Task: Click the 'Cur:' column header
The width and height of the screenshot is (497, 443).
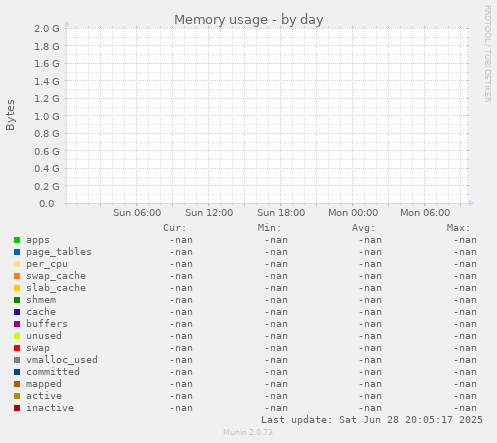Action: click(x=175, y=228)
